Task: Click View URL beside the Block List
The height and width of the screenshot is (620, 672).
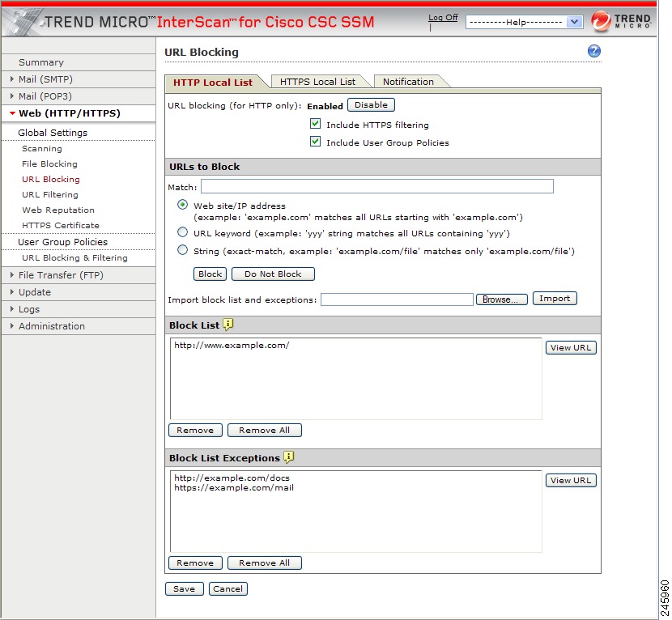Action: 571,347
